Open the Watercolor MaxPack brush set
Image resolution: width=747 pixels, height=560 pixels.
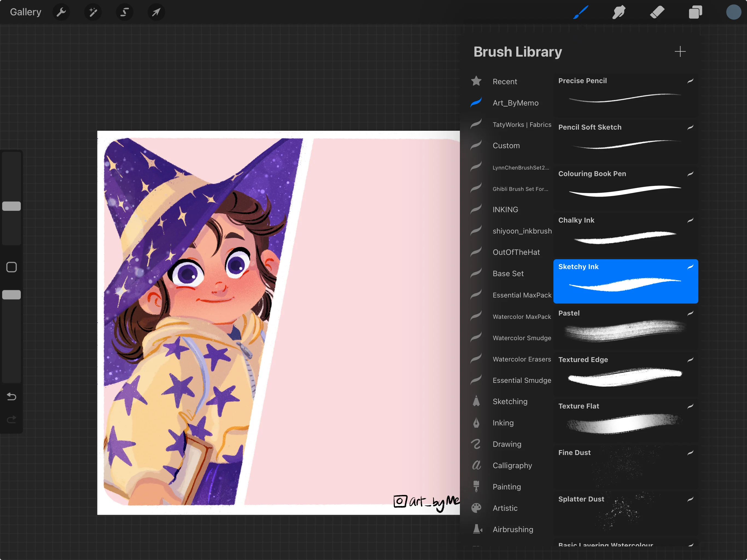522,316
